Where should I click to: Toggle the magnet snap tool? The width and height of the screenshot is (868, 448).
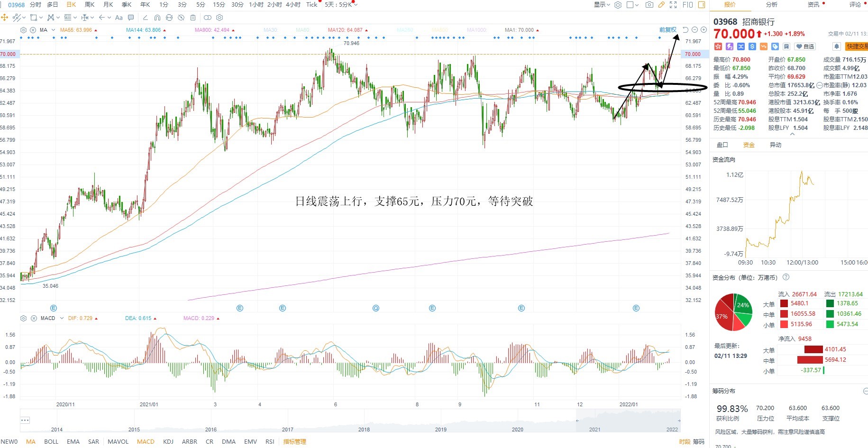point(157,18)
